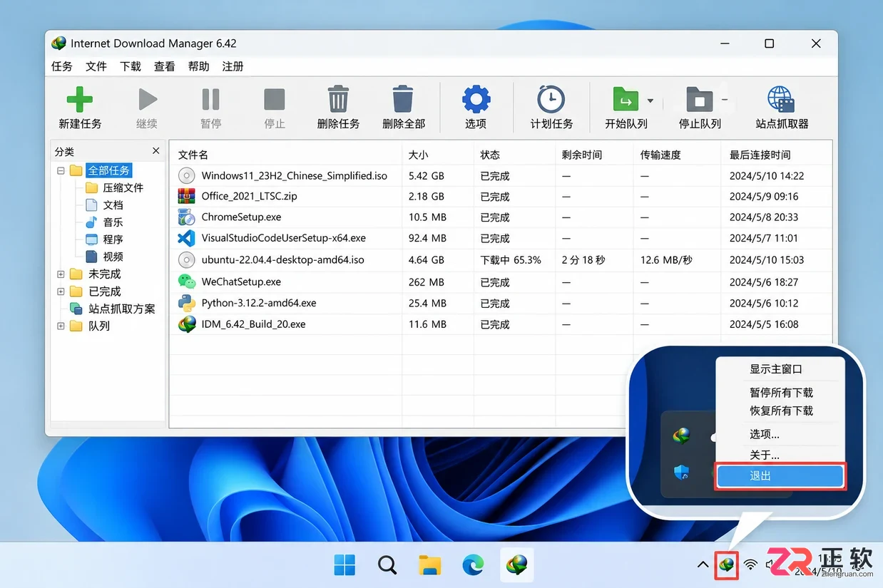Choose 暂停所有下载 in tray menu
Image resolution: width=883 pixels, height=588 pixels.
780,392
